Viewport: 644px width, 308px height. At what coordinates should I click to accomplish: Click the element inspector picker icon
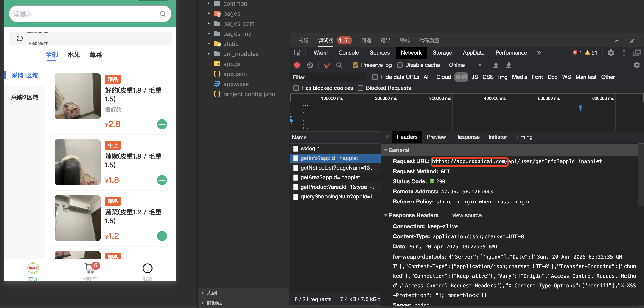[x=297, y=53]
